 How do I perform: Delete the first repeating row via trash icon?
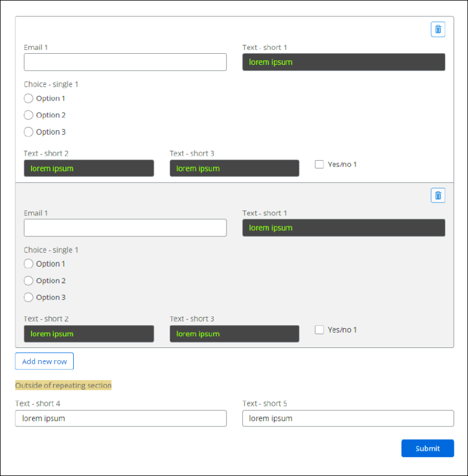click(x=438, y=29)
